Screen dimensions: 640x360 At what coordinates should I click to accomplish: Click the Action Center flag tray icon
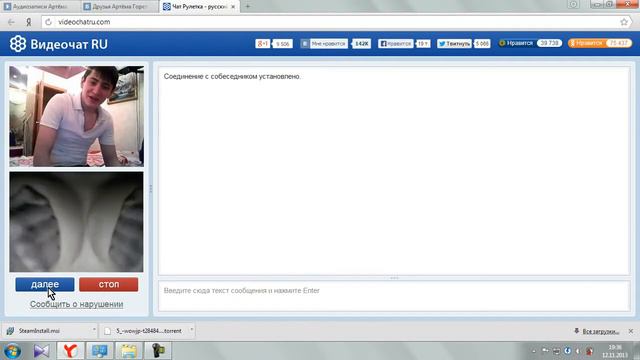point(545,351)
